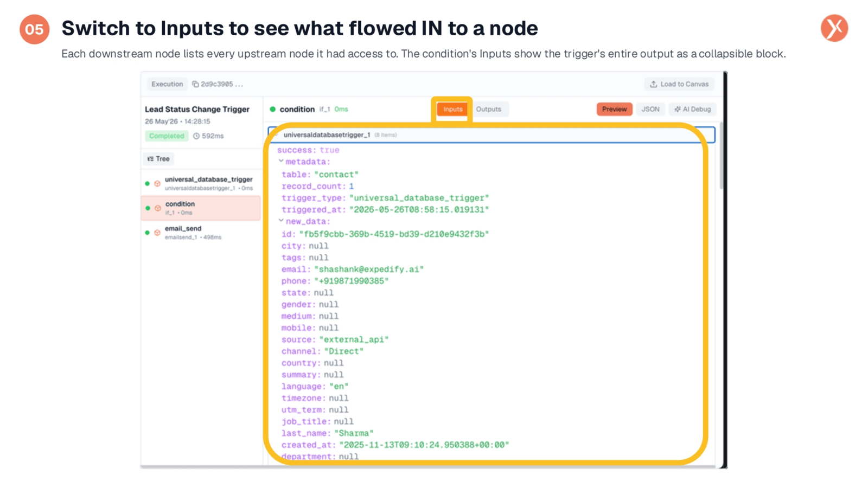
Task: Click the medium: null line
Action: pyautogui.click(x=310, y=316)
